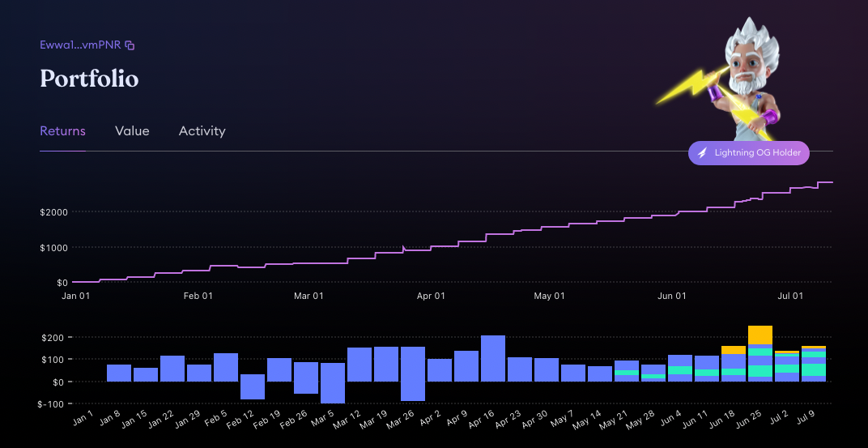Select the Returns tab
The width and height of the screenshot is (868, 448).
tap(62, 131)
